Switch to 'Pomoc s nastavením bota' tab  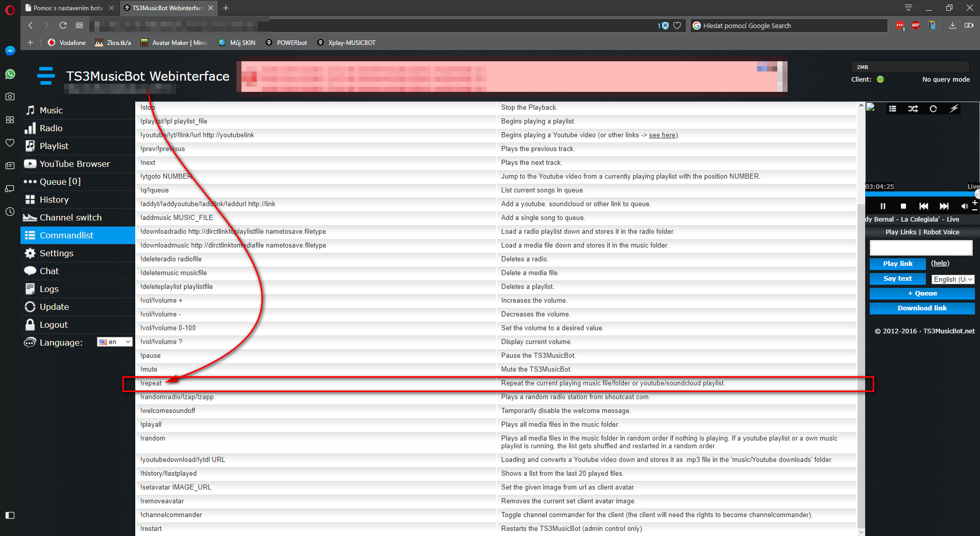click(x=68, y=8)
